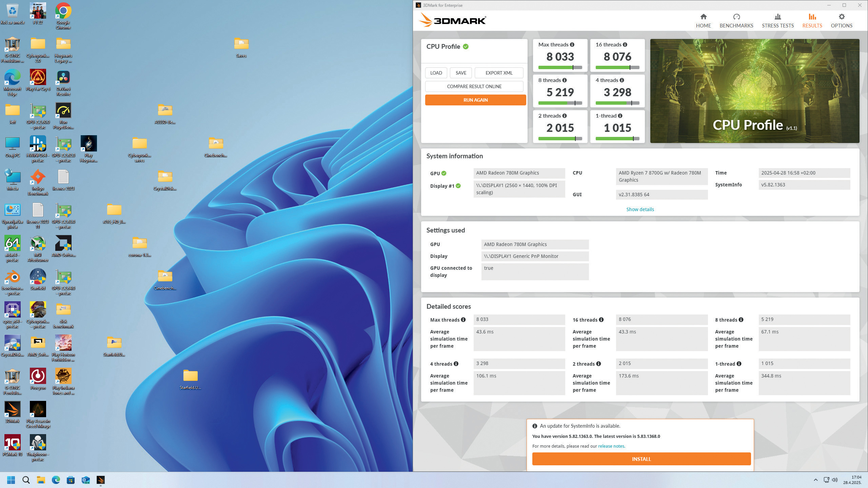Click the CPU Profile v1.1 banner image

tap(754, 91)
